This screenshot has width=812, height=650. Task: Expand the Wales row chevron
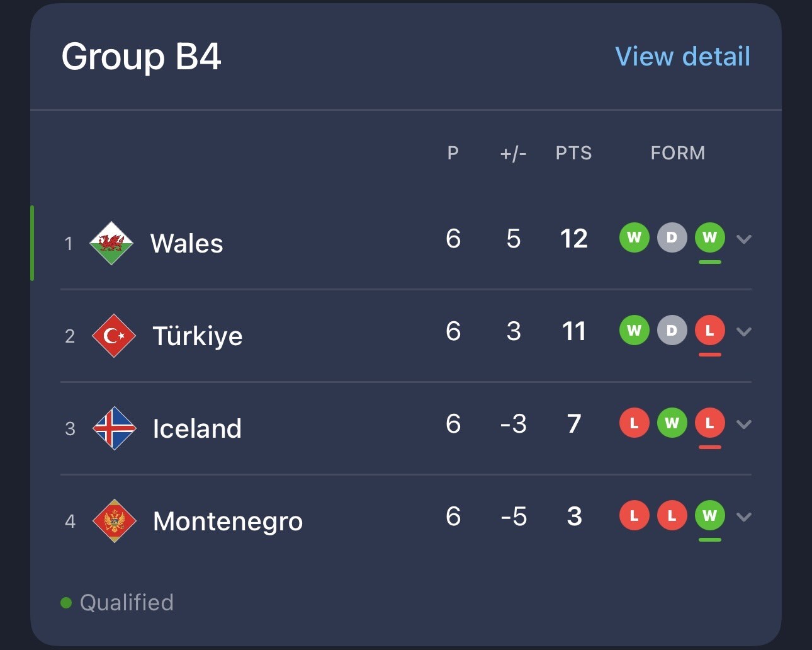(744, 239)
